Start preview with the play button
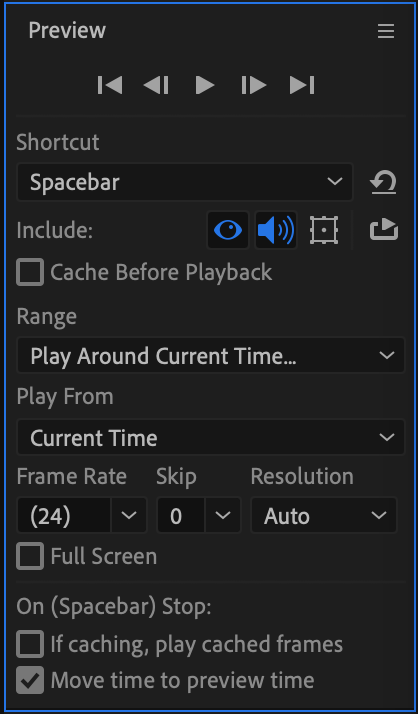Screen dimensions: 418x714 tap(205, 85)
